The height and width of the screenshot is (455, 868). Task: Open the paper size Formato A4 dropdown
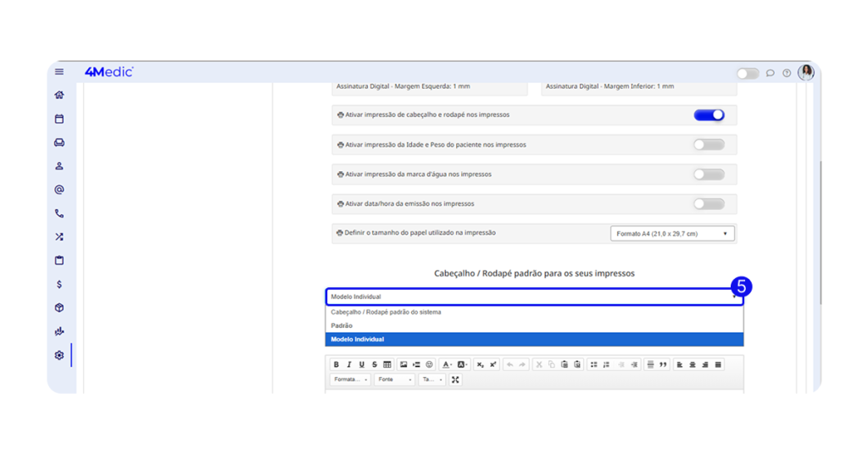[672, 233]
